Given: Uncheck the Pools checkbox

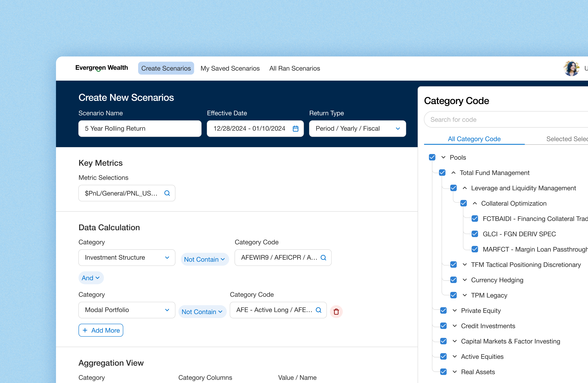Looking at the screenshot, I should pyautogui.click(x=432, y=157).
